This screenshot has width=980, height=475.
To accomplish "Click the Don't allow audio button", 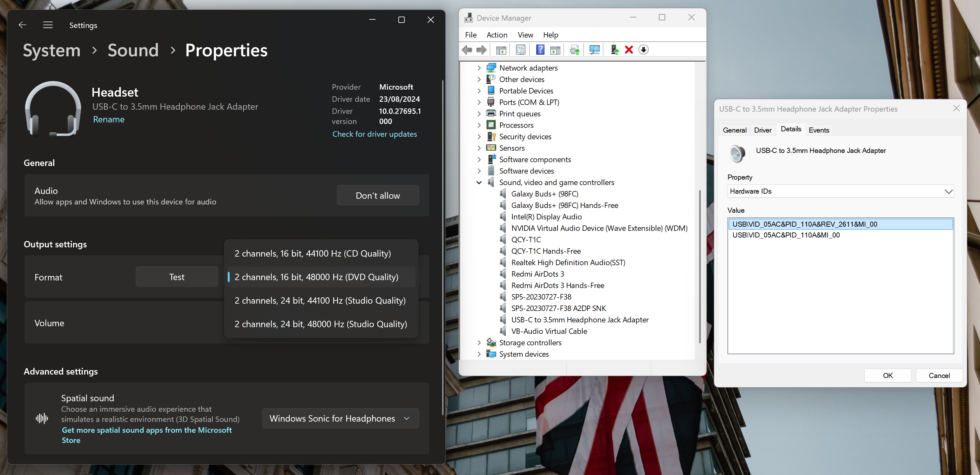I will [x=377, y=196].
